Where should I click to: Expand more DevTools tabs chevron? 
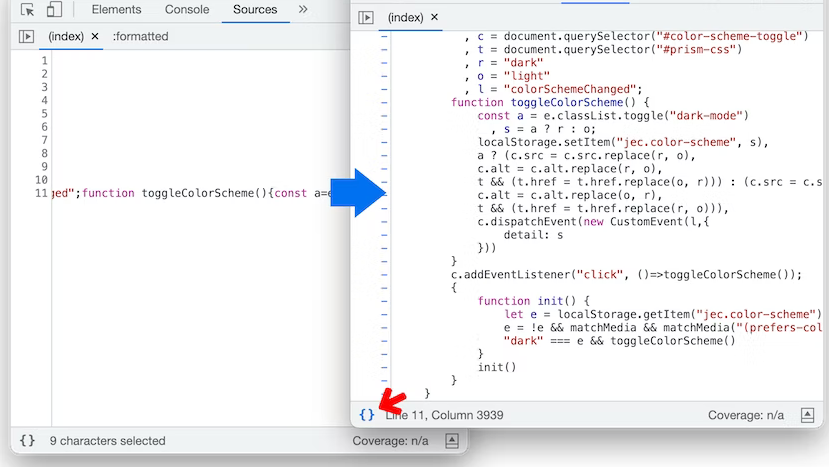303,10
